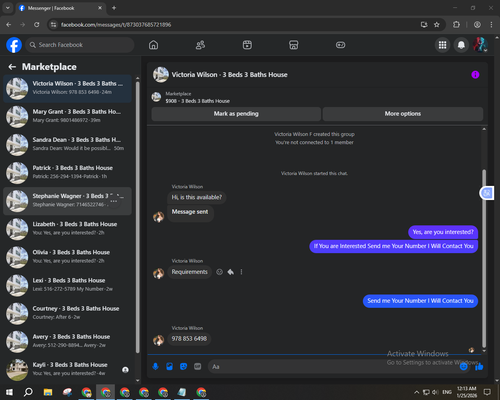Screen dimensions: 500x400
Task: Click the back arrow beside Marketplace
Action: pos(12,67)
